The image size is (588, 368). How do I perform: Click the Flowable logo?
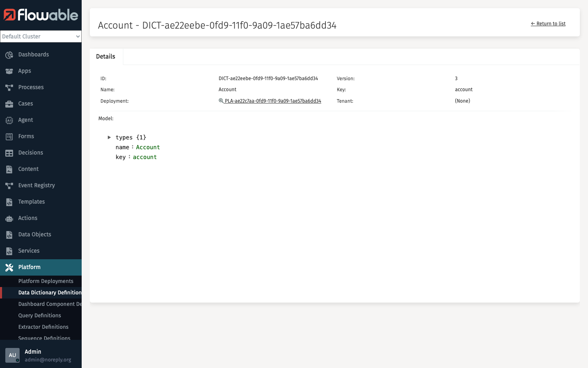[41, 15]
